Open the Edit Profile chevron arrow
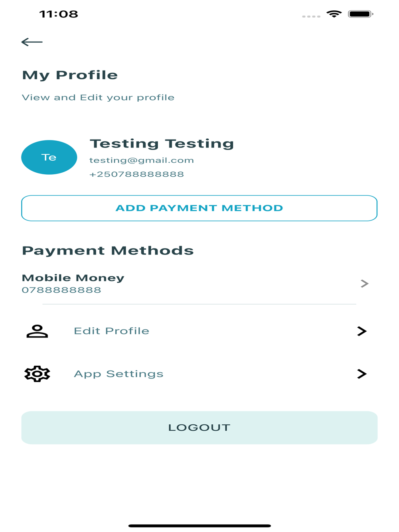 (x=362, y=331)
